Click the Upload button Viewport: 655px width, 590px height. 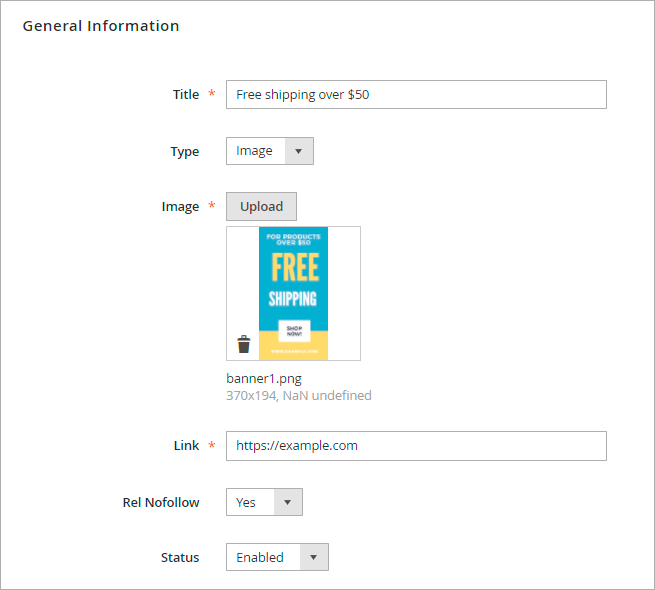tap(261, 207)
